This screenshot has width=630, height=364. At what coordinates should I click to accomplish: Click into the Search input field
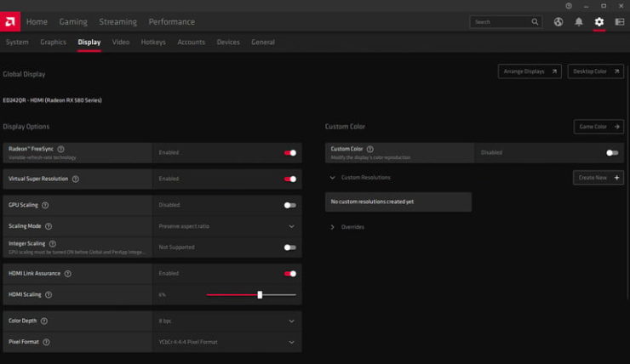pos(501,22)
